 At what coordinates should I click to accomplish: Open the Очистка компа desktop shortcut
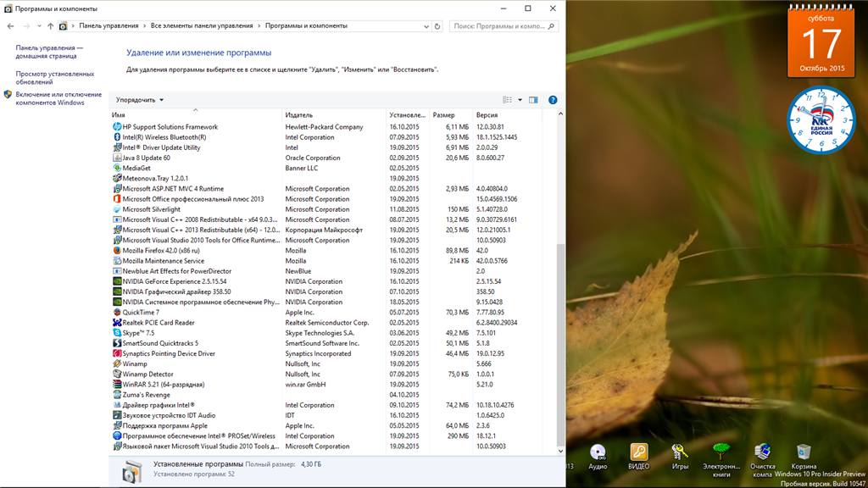coord(762,460)
